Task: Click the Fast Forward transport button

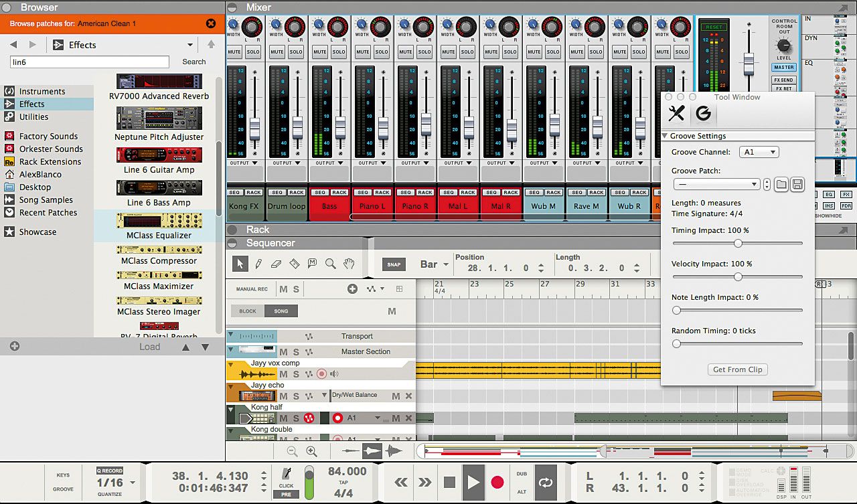Action: (424, 482)
